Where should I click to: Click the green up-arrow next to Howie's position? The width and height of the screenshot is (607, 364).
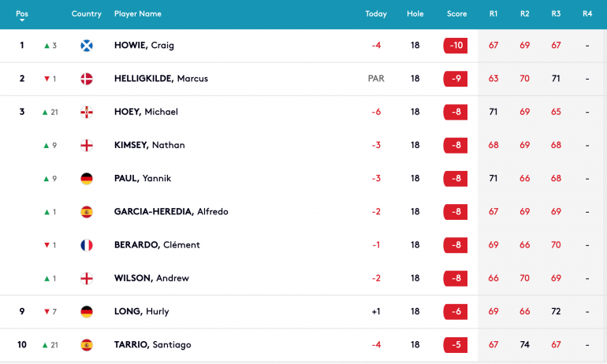47,46
